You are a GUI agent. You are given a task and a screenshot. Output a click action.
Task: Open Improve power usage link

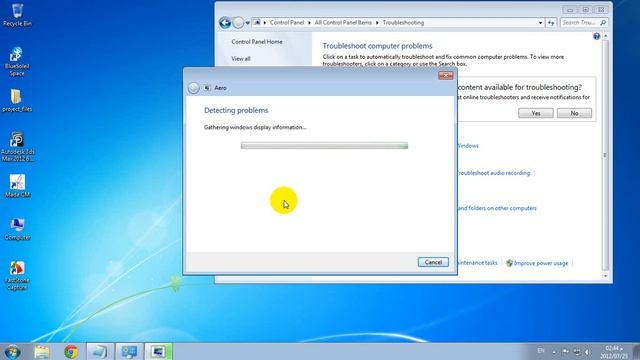(x=541, y=263)
